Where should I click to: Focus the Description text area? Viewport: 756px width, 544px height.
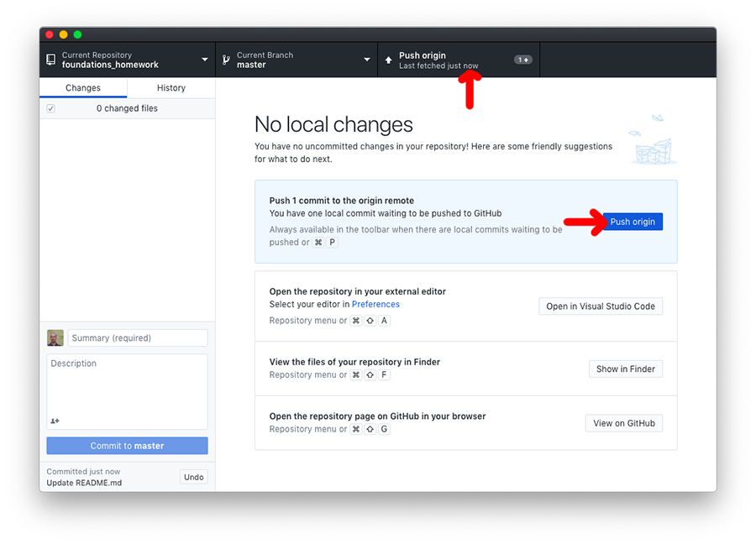point(128,392)
